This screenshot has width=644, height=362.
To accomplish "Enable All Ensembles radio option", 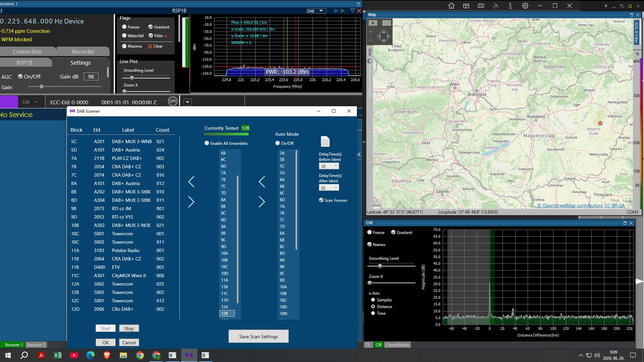I will 207,143.
